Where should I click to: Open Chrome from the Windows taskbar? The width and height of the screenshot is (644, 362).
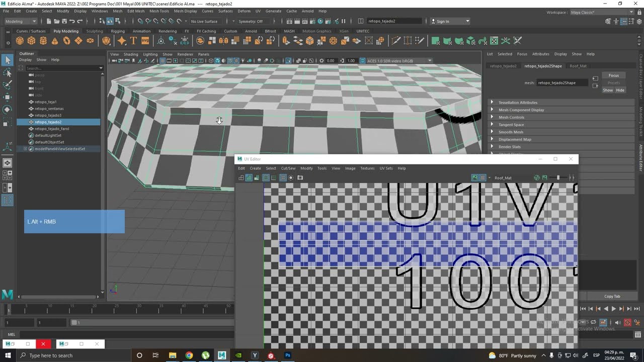click(189, 355)
